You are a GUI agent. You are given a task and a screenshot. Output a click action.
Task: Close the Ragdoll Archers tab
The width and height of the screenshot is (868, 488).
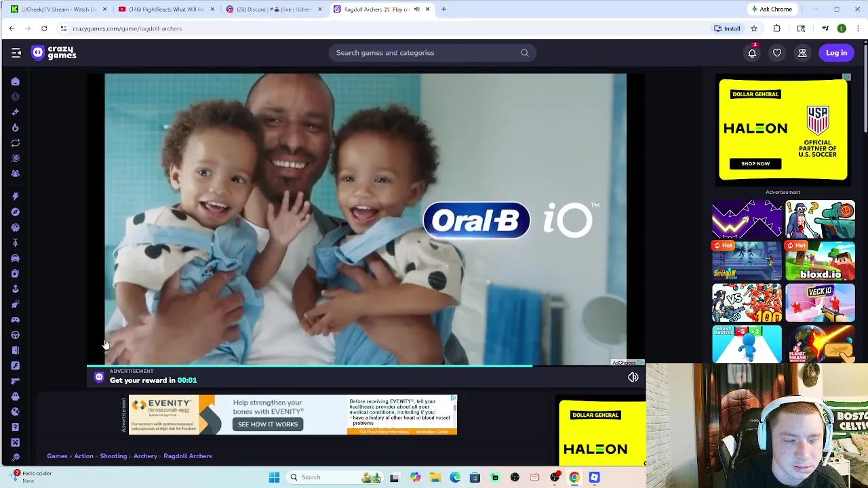point(428,9)
